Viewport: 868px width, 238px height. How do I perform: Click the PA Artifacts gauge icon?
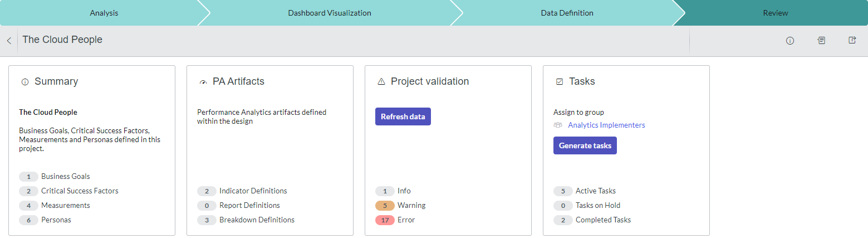(x=203, y=82)
